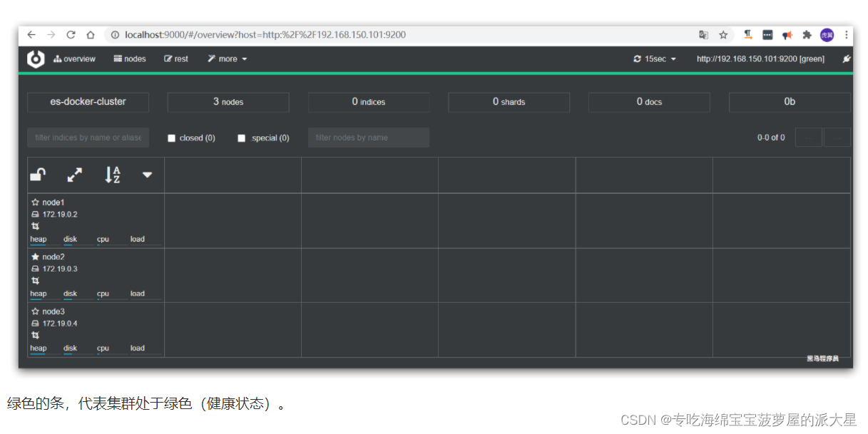Open the puzzle-piece extensions menu

click(807, 34)
